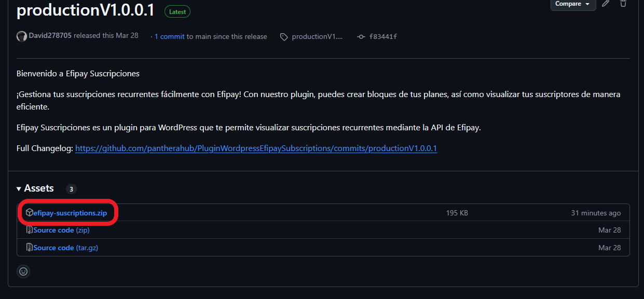The height and width of the screenshot is (299, 644).
Task: Click the package icon beside efipay-suscriptions.zip
Action: (30, 212)
